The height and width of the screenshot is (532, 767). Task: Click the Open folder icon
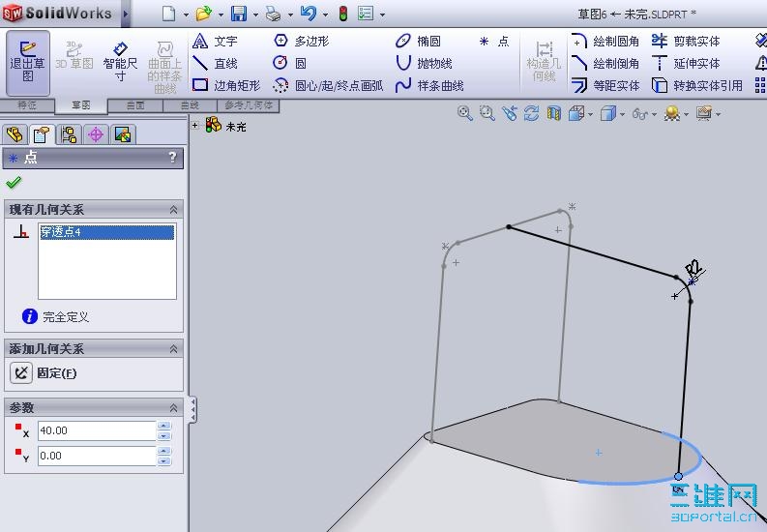pyautogui.click(x=203, y=14)
